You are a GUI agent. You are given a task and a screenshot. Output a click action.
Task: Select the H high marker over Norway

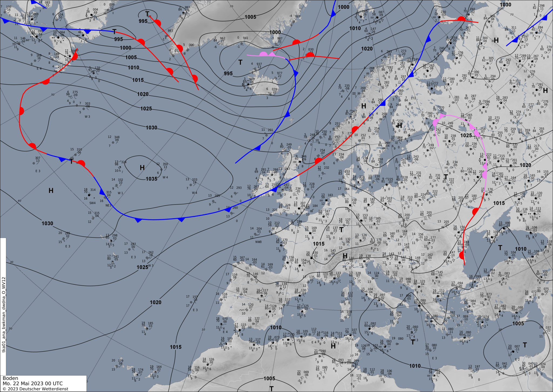[x=364, y=106]
